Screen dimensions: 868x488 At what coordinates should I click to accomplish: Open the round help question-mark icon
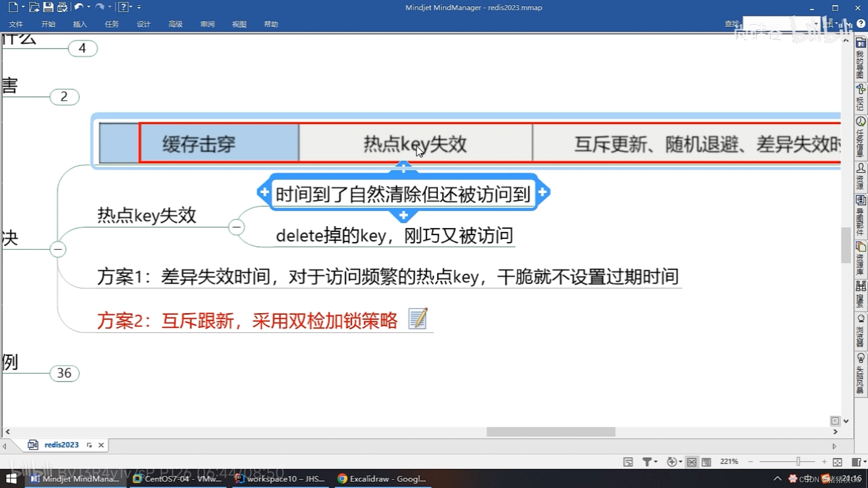click(x=861, y=23)
